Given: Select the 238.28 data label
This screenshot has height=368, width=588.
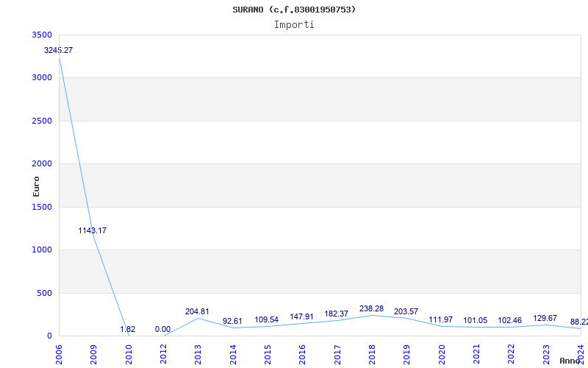Looking at the screenshot, I should 372,308.
